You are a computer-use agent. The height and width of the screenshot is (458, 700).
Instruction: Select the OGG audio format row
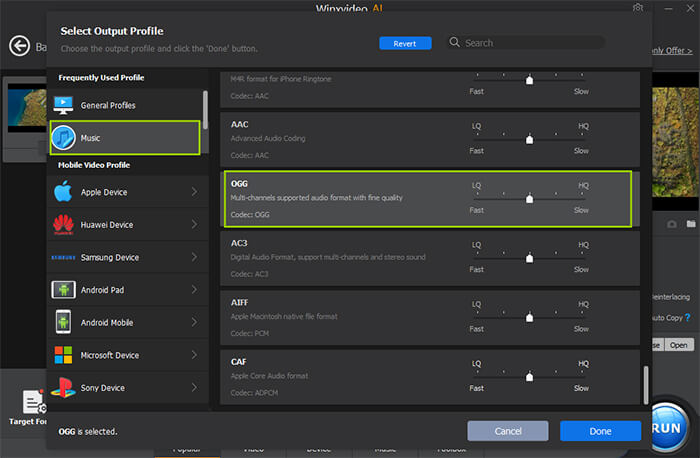tap(428, 199)
